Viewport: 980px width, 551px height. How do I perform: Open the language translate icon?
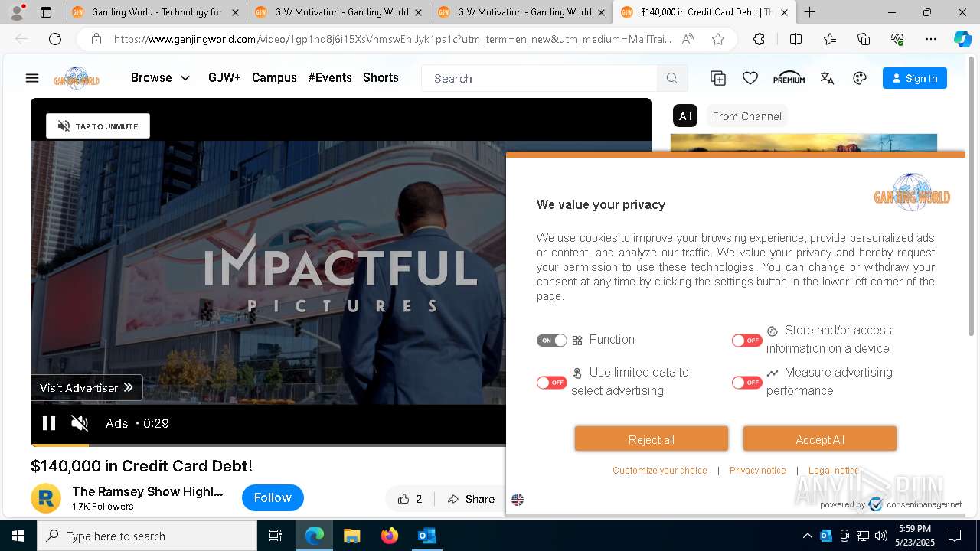827,78
